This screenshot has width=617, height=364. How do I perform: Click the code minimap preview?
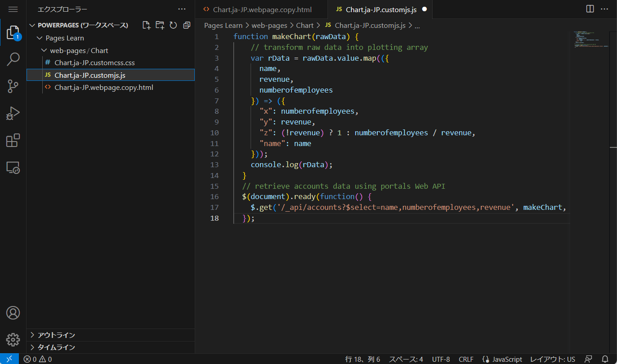point(591,40)
